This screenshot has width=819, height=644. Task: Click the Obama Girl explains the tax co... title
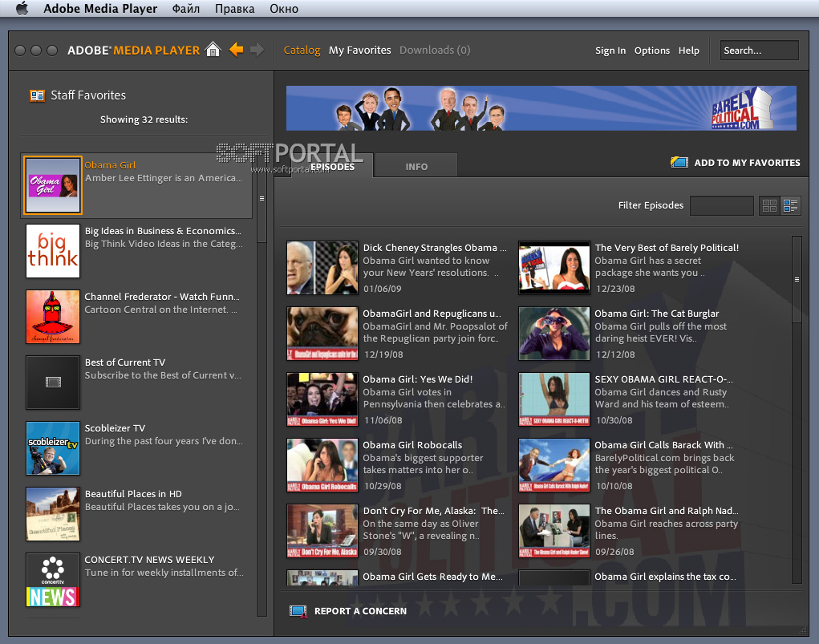[665, 577]
